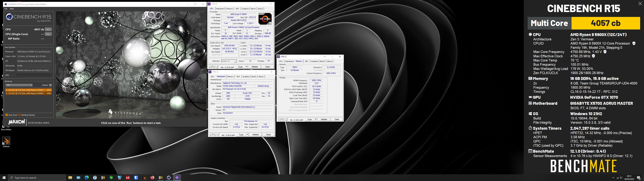Click CPU chip icon in BenchMate panel
This screenshot has height=181, width=644.
tap(530, 35)
